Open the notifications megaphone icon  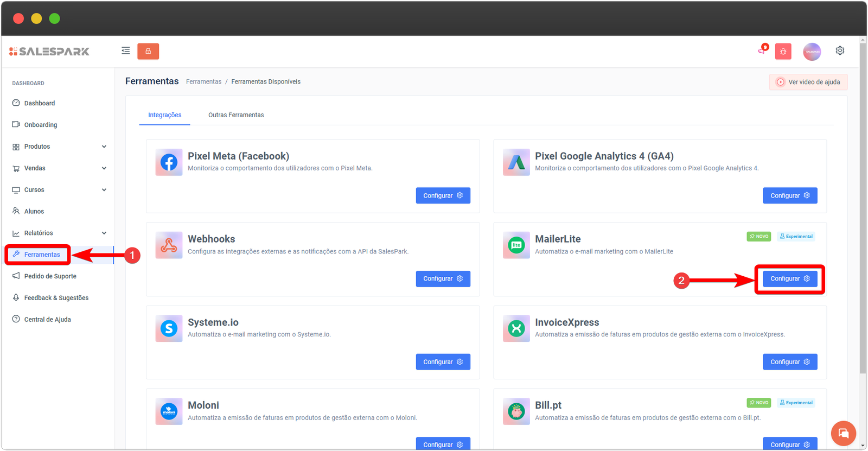(762, 50)
